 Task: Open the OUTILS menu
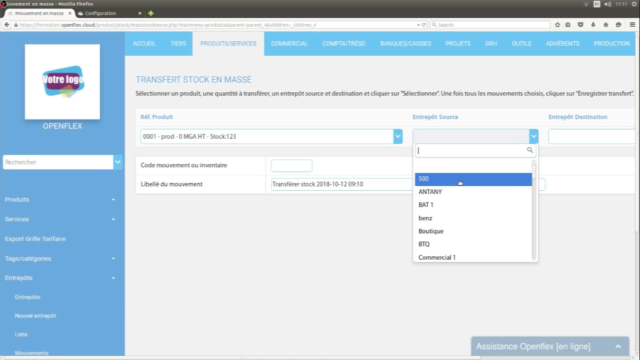tap(521, 44)
